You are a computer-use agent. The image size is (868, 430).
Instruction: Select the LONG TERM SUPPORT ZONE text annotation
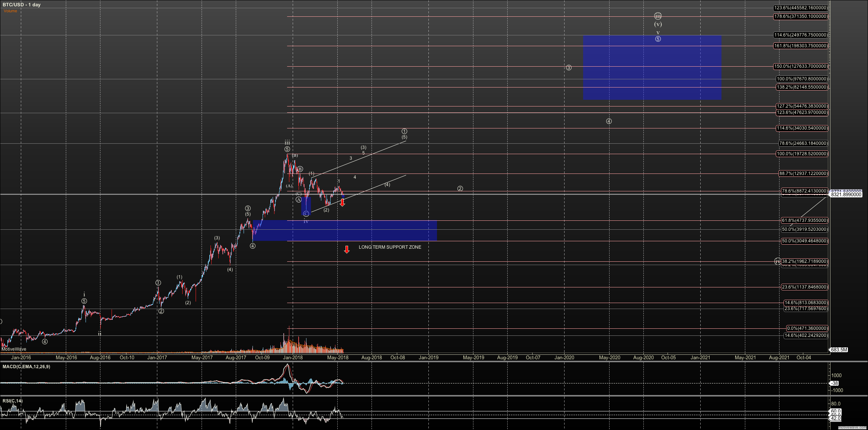390,247
